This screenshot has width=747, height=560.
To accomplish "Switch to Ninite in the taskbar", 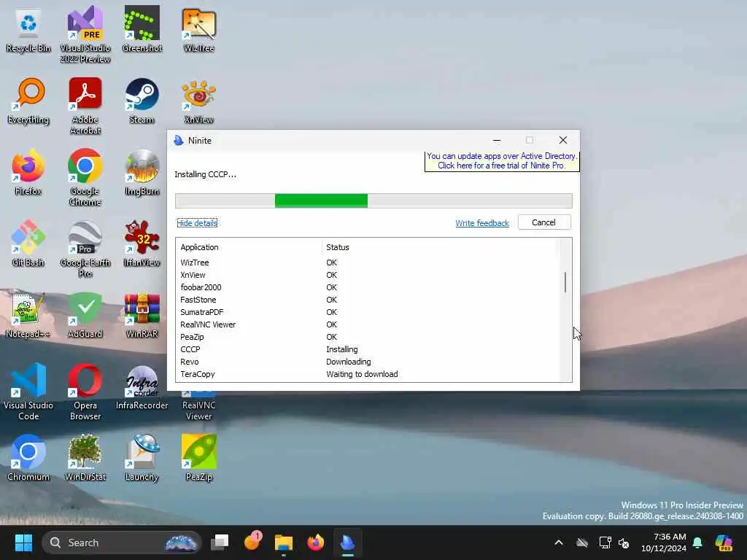I will tap(347, 542).
